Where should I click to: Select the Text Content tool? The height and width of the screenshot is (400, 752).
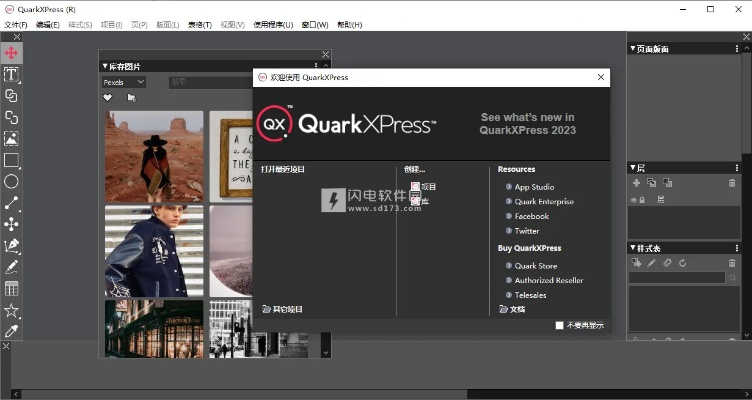[x=11, y=75]
